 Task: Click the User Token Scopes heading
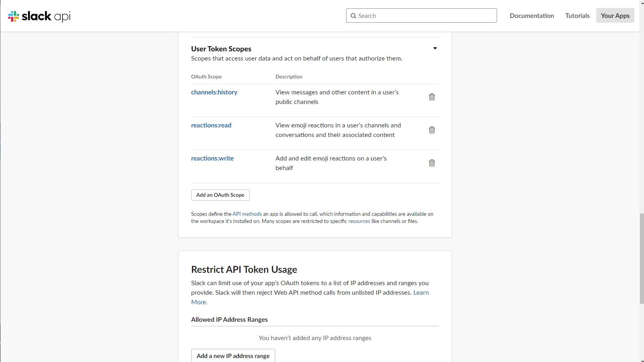pyautogui.click(x=221, y=49)
